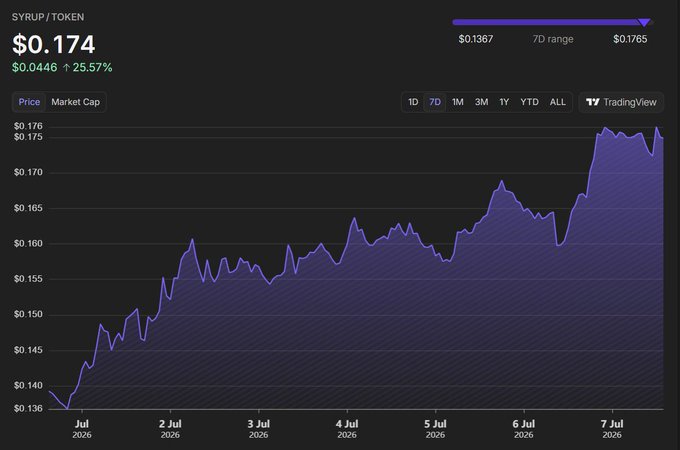Select the 1Y time range
This screenshot has height=450, width=680.
[x=504, y=102]
